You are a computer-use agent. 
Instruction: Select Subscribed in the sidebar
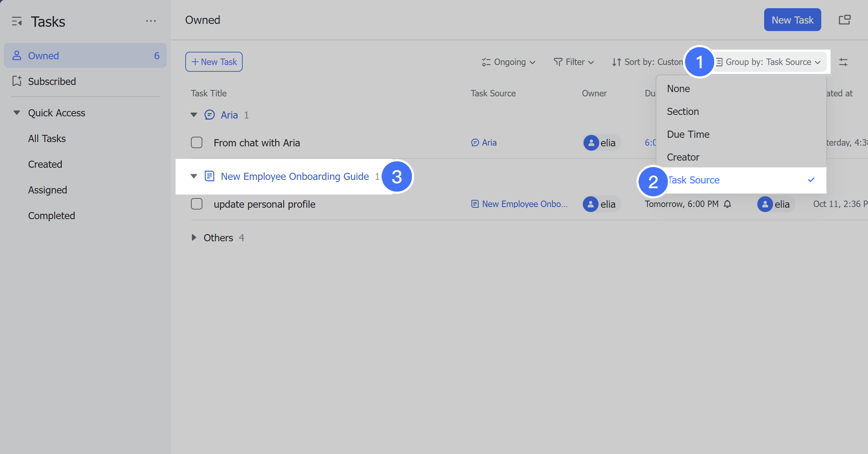click(x=52, y=81)
